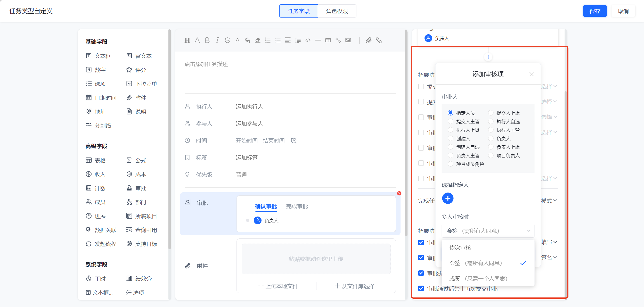Insert an image in the editor
644x307 pixels.
(x=348, y=40)
